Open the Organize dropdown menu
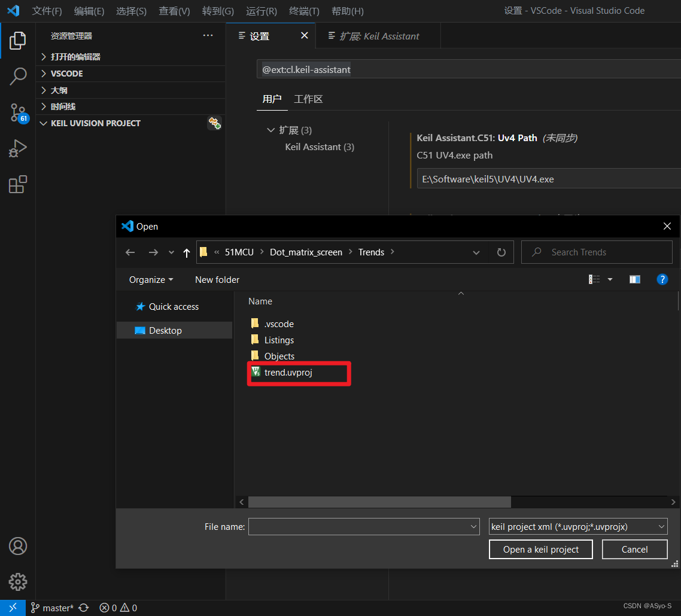 pyautogui.click(x=151, y=279)
